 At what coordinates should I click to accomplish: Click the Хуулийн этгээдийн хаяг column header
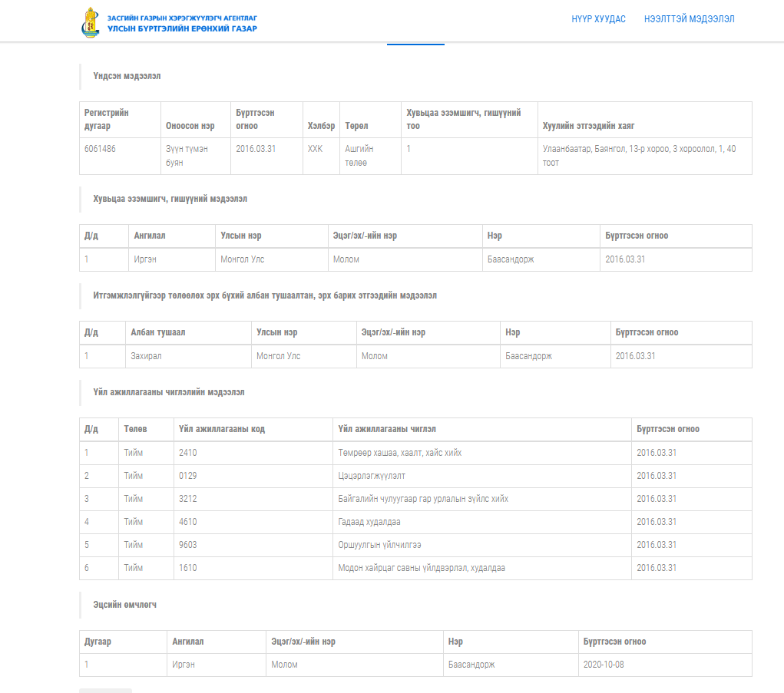[588, 126]
